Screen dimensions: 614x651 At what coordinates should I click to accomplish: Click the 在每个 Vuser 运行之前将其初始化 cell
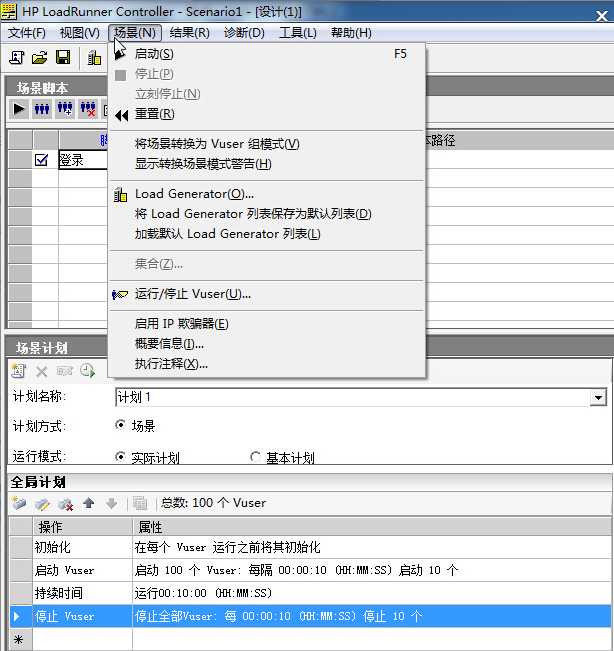[372, 547]
